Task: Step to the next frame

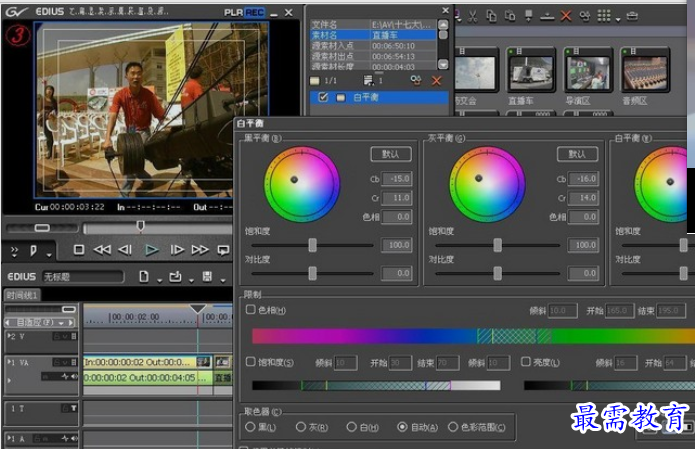Action: (x=177, y=249)
